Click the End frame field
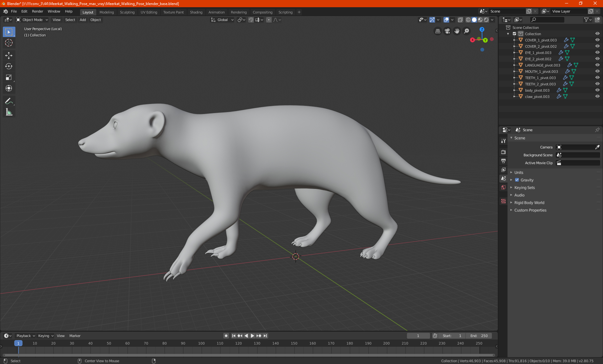This screenshot has height=364, width=603. coord(479,336)
